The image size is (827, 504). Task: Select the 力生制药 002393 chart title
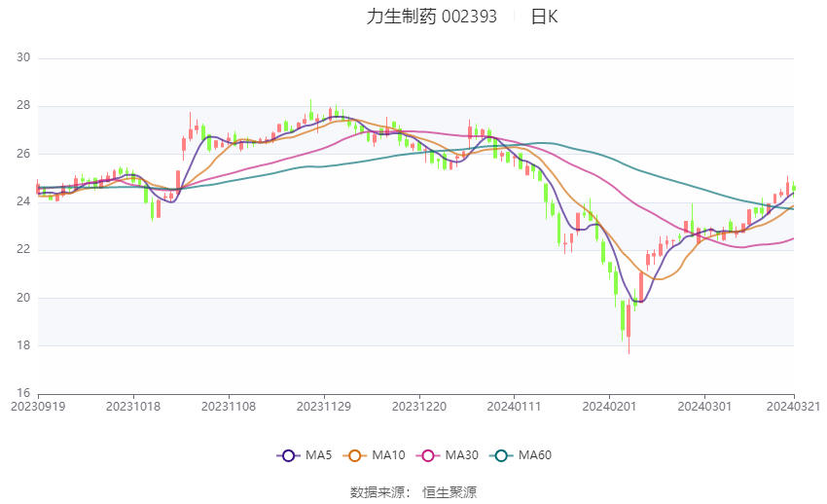tap(431, 17)
